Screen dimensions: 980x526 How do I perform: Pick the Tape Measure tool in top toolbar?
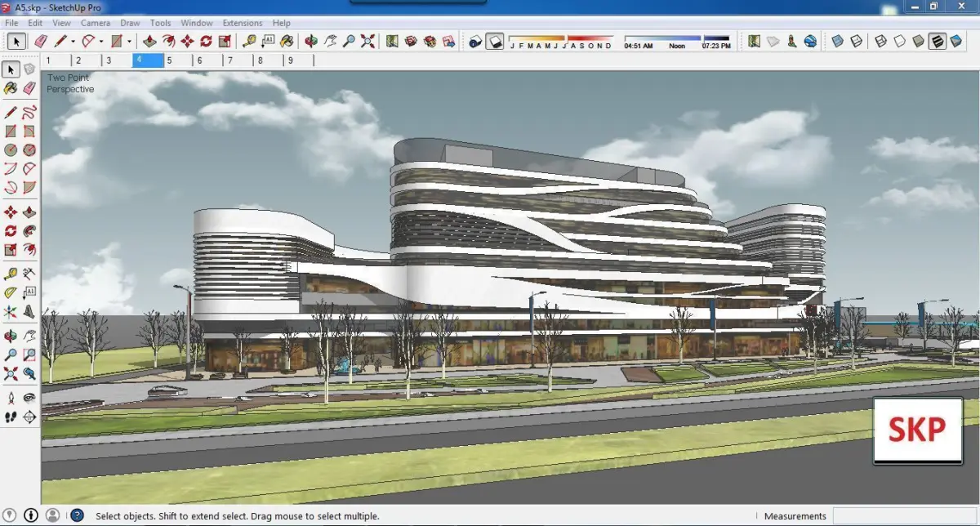point(249,41)
